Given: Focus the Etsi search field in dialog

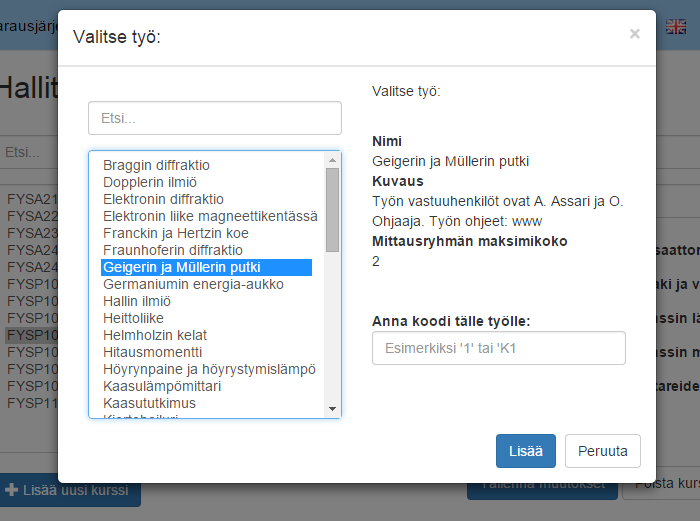Looking at the screenshot, I should coord(215,118).
